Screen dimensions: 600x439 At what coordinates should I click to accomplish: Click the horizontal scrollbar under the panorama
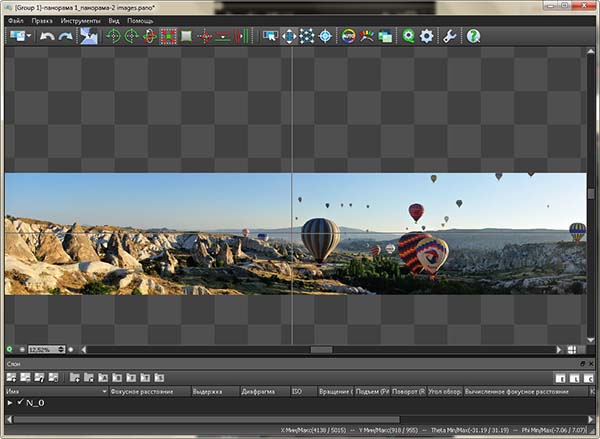(320, 349)
